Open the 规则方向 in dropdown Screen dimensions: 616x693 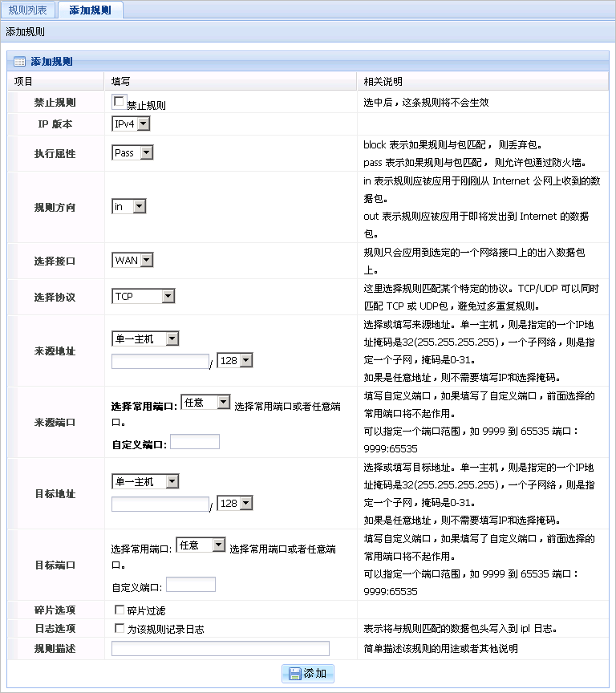[128, 207]
